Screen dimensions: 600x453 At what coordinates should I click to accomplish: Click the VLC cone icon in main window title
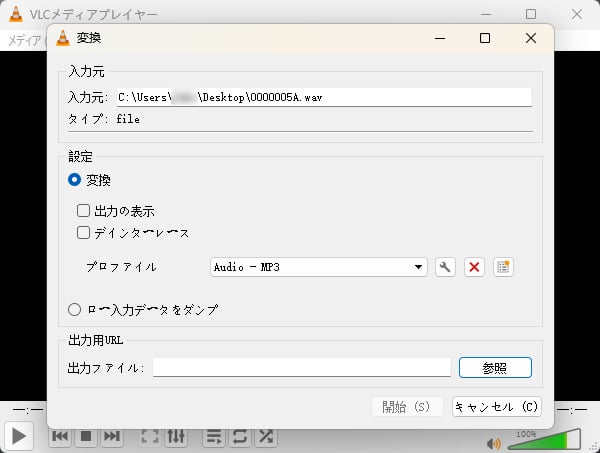click(16, 14)
